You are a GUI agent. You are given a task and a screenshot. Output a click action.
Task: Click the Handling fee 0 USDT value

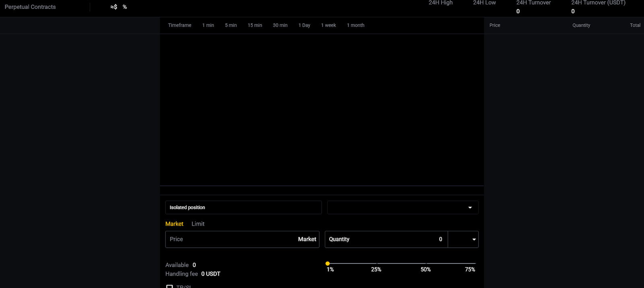211,274
